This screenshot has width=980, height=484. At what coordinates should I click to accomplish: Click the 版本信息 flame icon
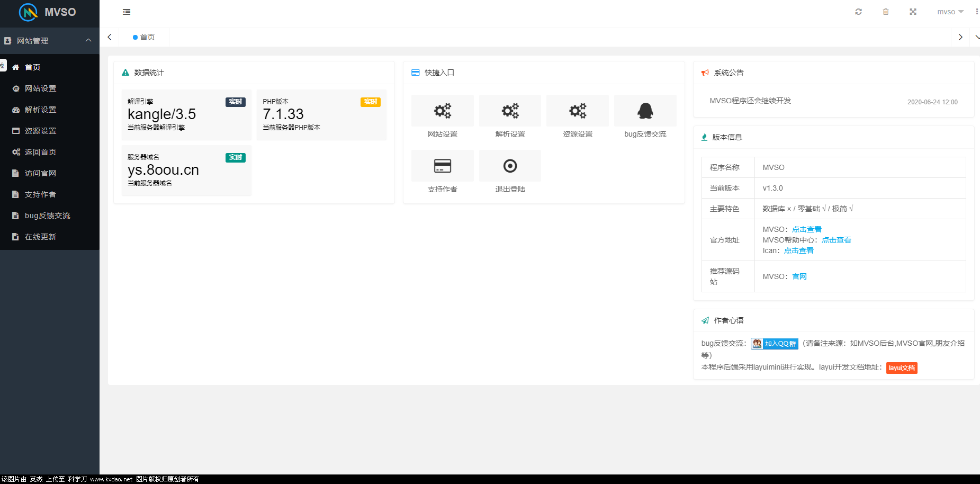pyautogui.click(x=704, y=137)
